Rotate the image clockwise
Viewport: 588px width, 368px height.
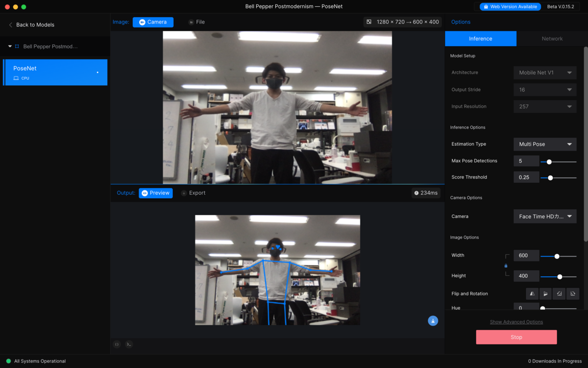573,293
